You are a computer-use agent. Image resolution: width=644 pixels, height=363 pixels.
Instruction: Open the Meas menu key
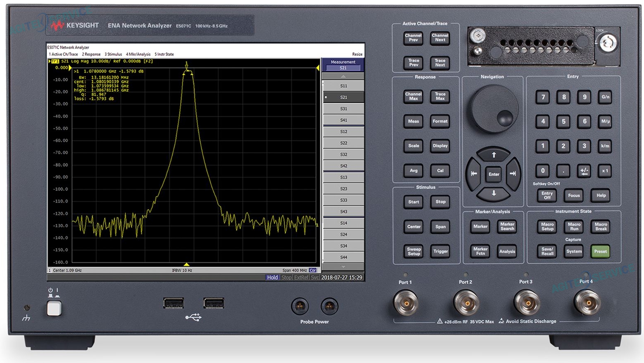click(413, 121)
